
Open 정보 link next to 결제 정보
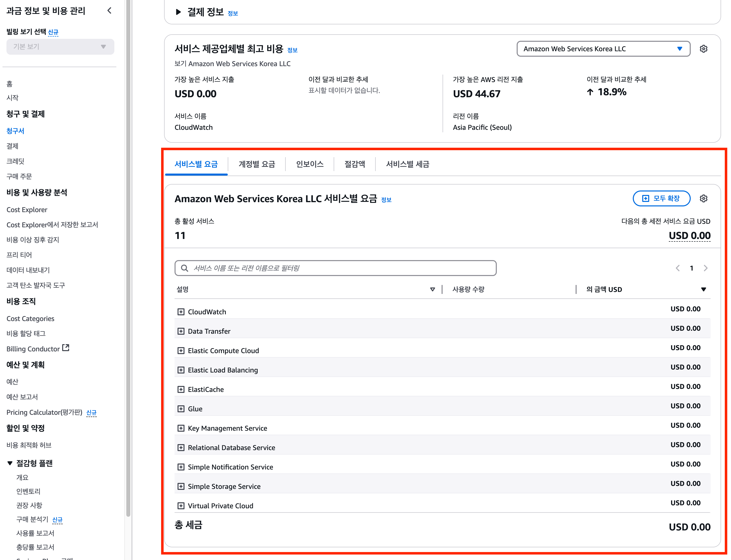tap(233, 13)
